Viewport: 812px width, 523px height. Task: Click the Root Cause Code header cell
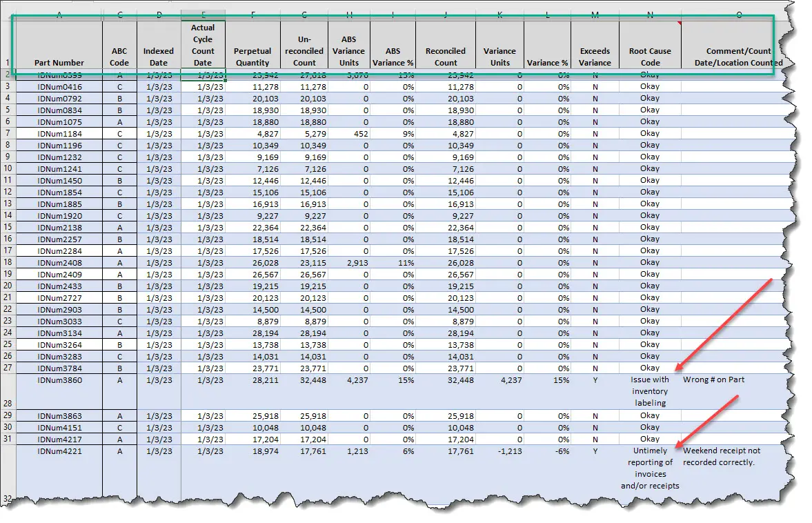click(650, 57)
